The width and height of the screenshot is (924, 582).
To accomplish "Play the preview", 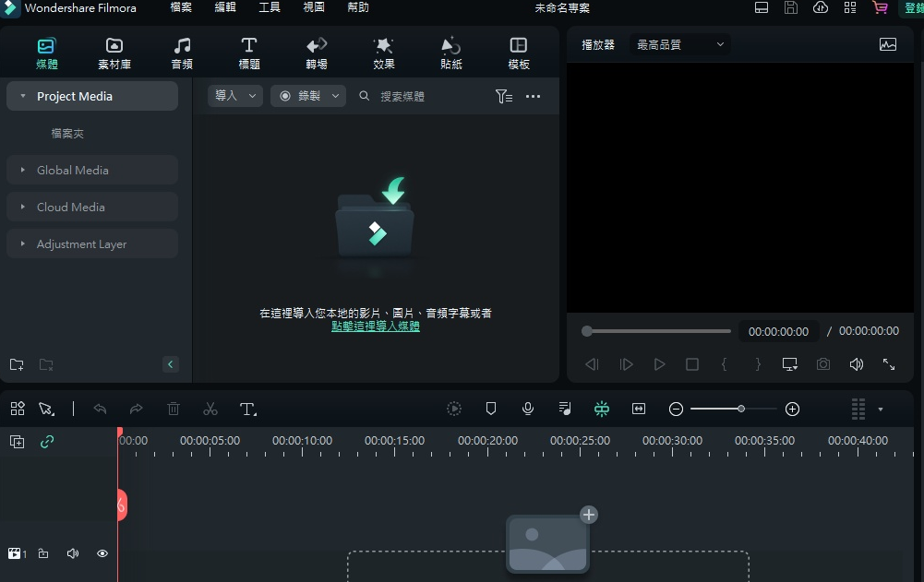I will pyautogui.click(x=659, y=364).
